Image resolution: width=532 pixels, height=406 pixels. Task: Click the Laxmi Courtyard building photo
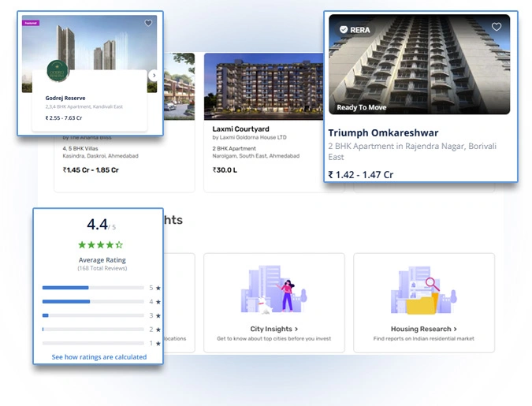[x=262, y=86]
